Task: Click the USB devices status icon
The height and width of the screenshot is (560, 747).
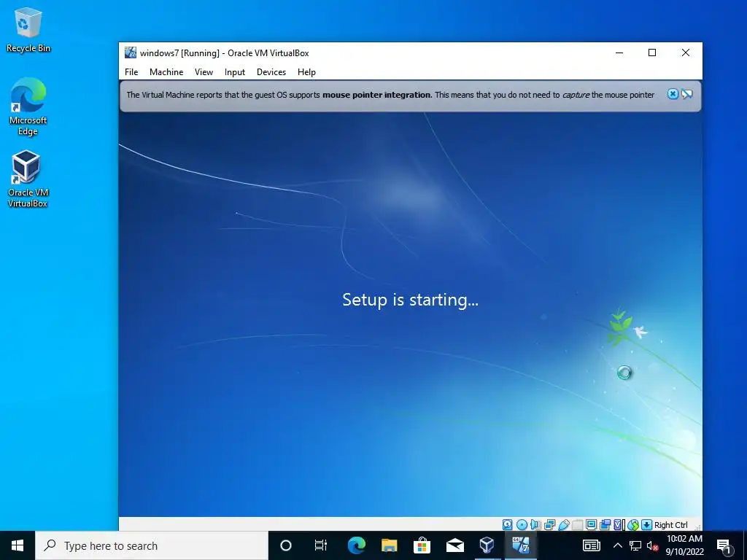Action: tap(564, 525)
